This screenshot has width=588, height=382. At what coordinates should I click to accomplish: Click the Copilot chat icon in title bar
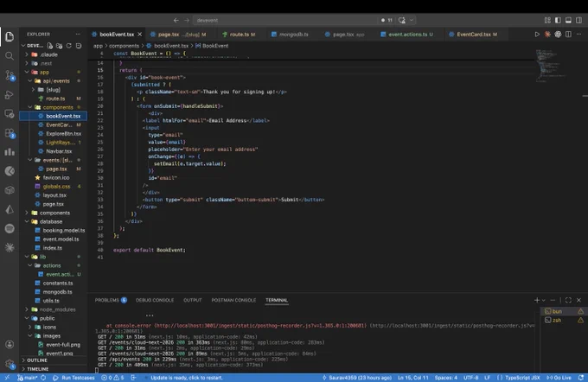402,20
